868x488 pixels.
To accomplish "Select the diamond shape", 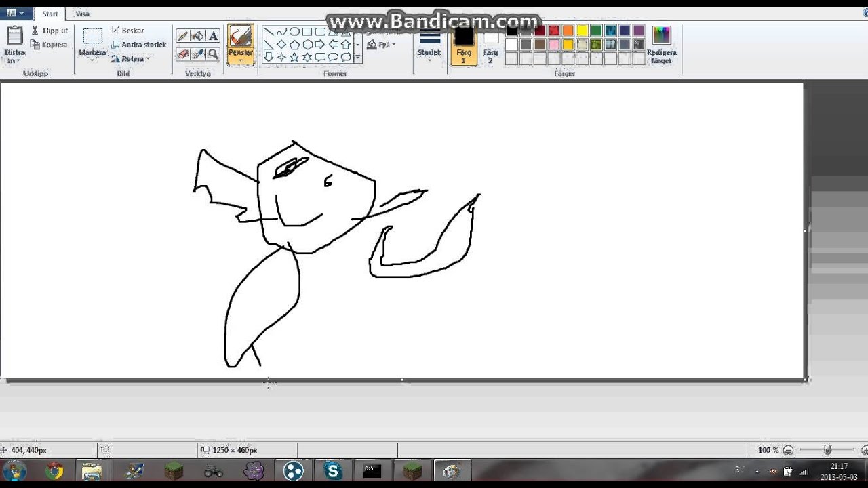I will (281, 45).
